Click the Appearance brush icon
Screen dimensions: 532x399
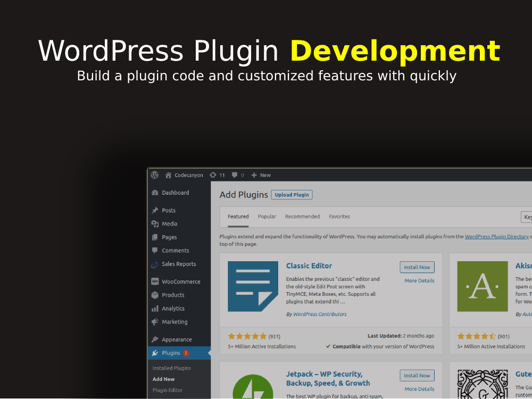coord(155,339)
